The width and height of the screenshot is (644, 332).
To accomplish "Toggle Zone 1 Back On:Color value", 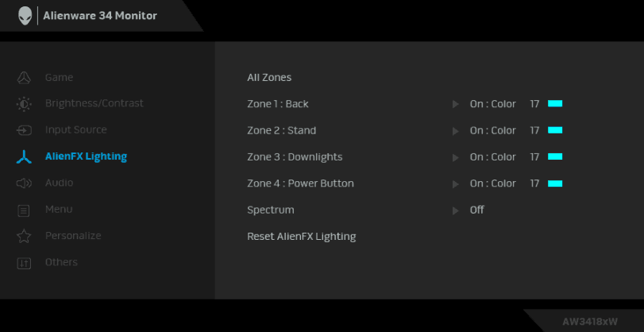I will 492,104.
